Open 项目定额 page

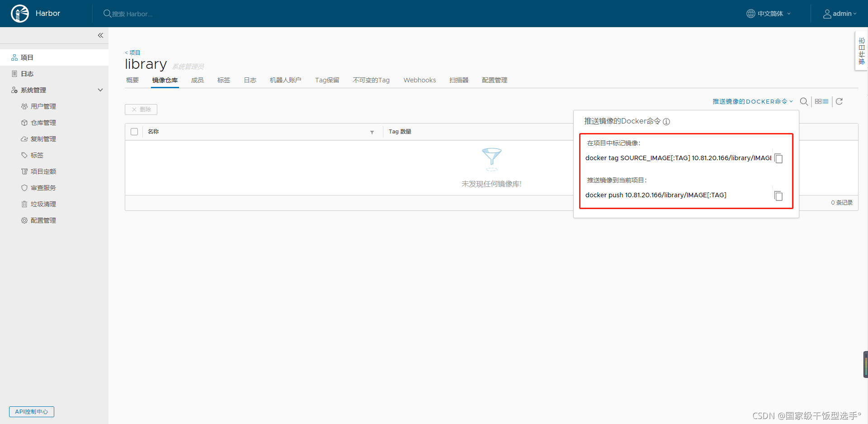[x=43, y=172]
